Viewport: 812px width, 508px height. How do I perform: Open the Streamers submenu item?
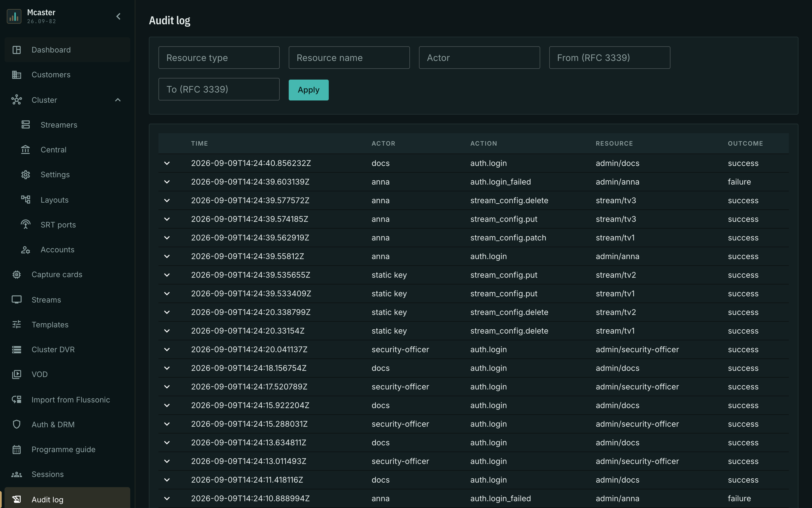coord(67,125)
